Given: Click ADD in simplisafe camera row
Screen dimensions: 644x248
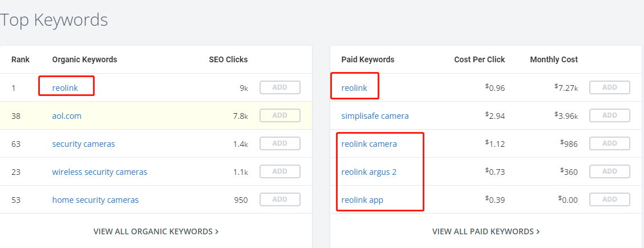Looking at the screenshot, I should tap(610, 115).
